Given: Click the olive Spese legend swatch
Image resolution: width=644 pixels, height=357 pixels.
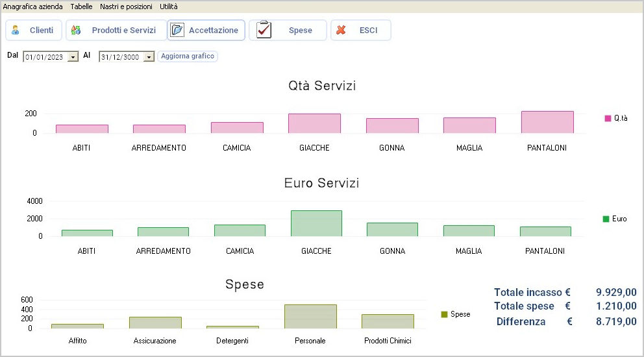Looking at the screenshot, I should 444,314.
